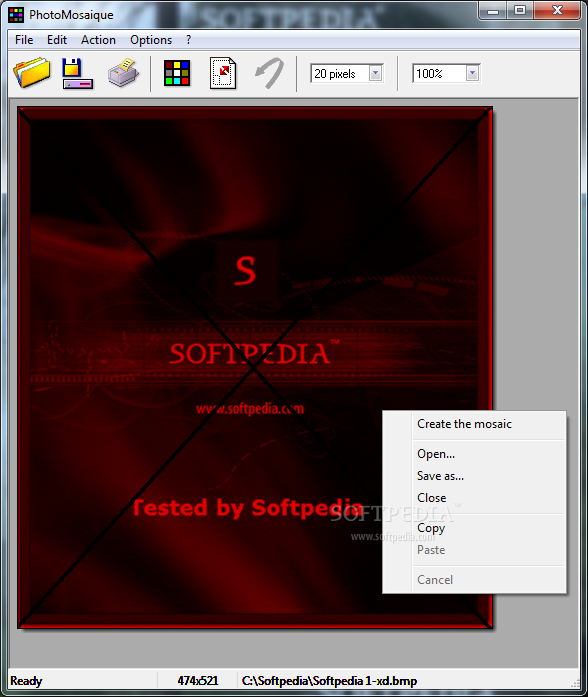Screen dimensions: 588x697
Task: Choose Create the mosaic in context menu
Action: tap(475, 424)
